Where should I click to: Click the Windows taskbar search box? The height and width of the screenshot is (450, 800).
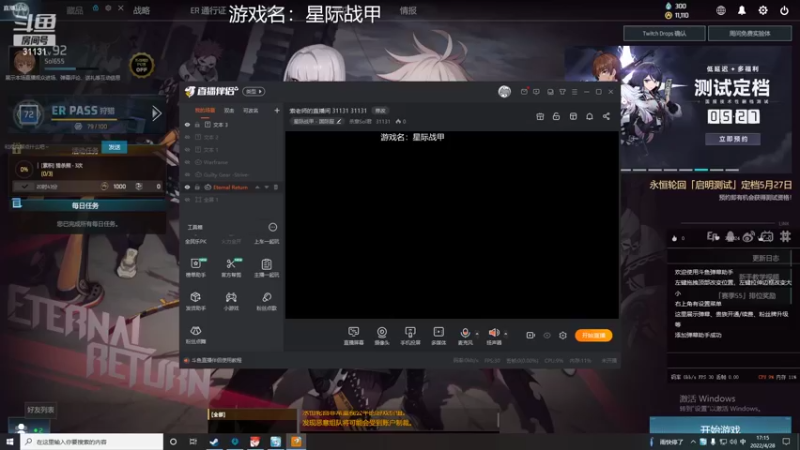click(x=92, y=441)
